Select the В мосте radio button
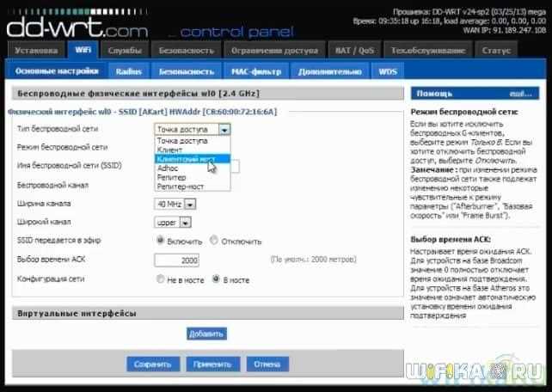Viewport: 552px width, 392px height. (216, 279)
